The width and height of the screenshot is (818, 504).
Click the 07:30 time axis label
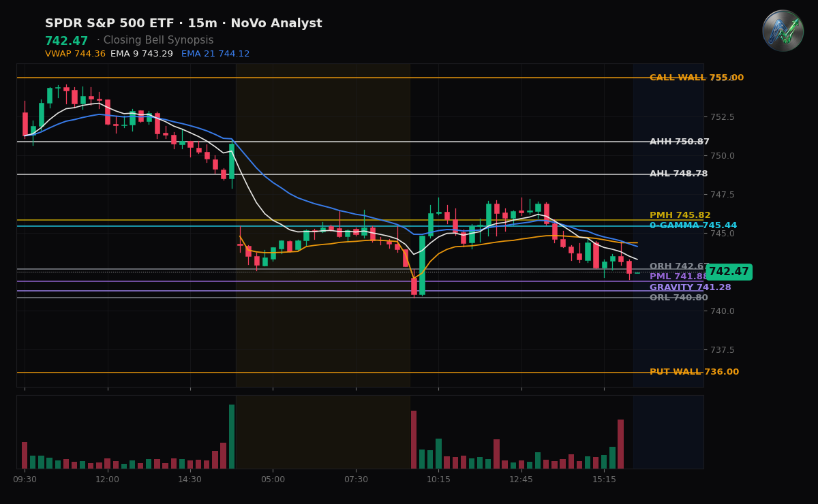tap(356, 479)
